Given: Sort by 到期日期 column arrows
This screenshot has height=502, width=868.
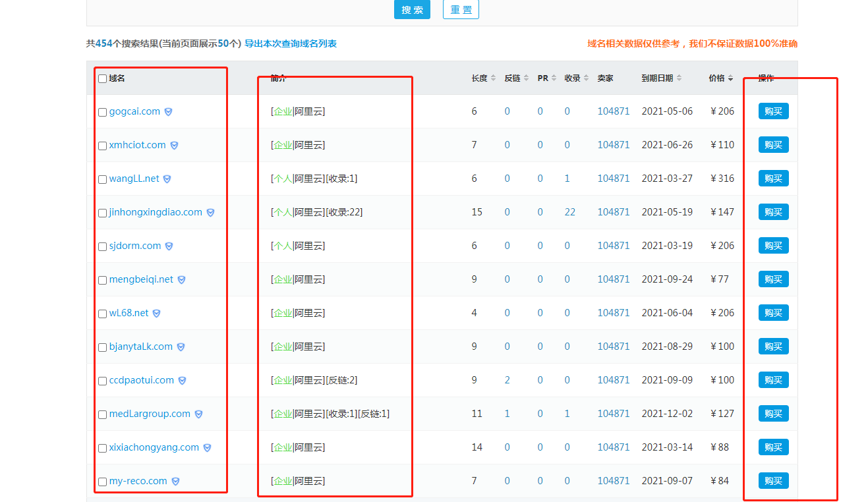Looking at the screenshot, I should tap(679, 78).
